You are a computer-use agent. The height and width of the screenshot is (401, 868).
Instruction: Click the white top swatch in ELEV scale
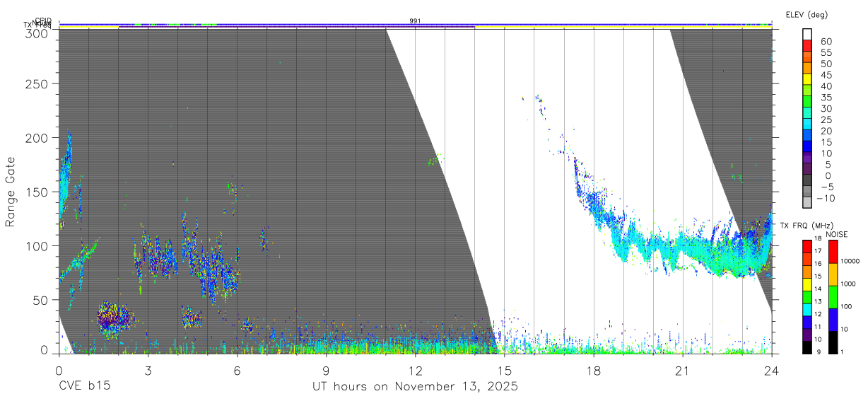[808, 35]
